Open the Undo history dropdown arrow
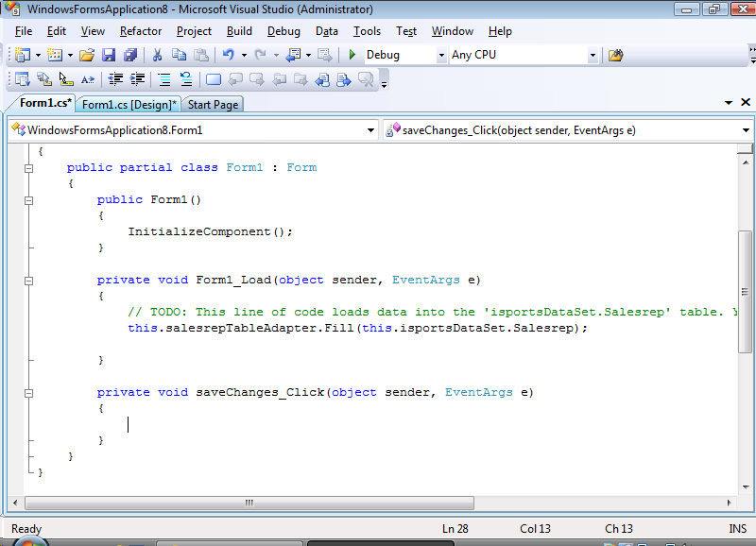The width and height of the screenshot is (756, 546). click(244, 56)
